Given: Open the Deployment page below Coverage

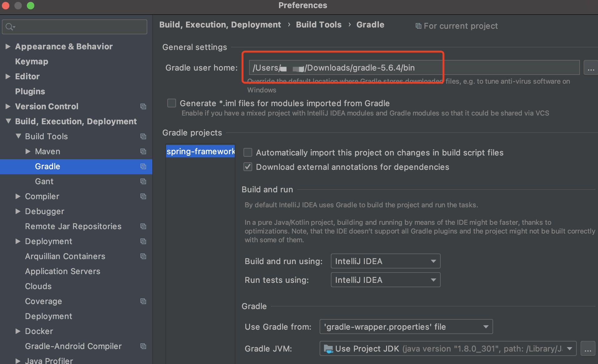Looking at the screenshot, I should [48, 316].
